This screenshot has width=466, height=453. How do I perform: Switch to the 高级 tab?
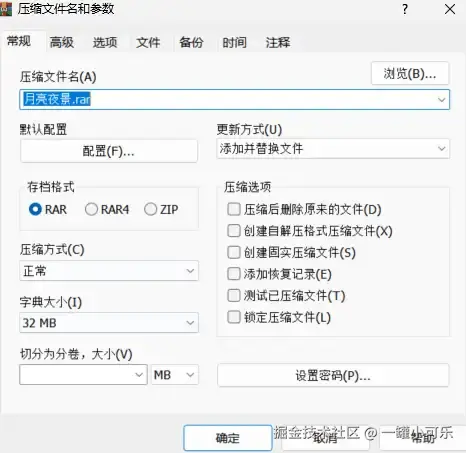click(62, 42)
